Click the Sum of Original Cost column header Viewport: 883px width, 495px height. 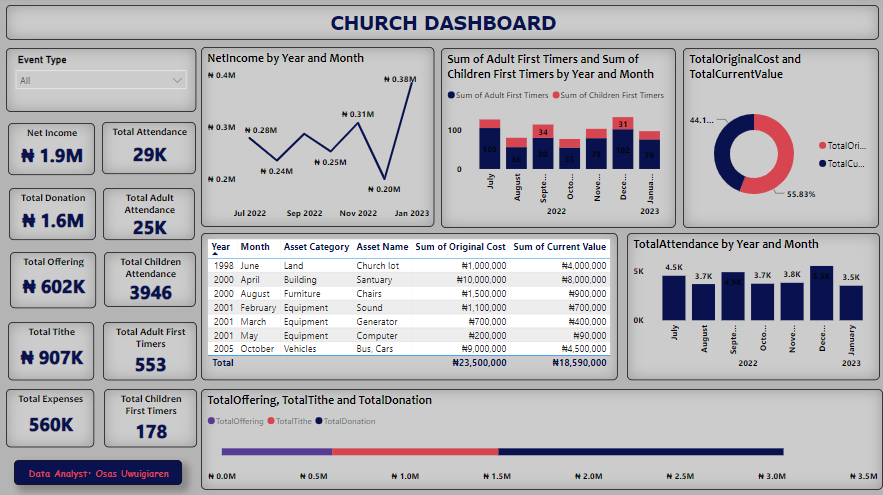(460, 247)
